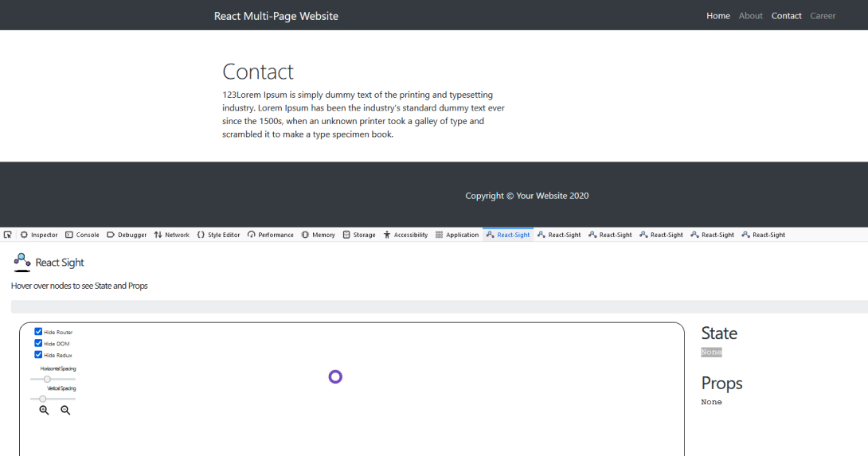The image size is (868, 456).
Task: Open the Debugger tab
Action: (127, 235)
